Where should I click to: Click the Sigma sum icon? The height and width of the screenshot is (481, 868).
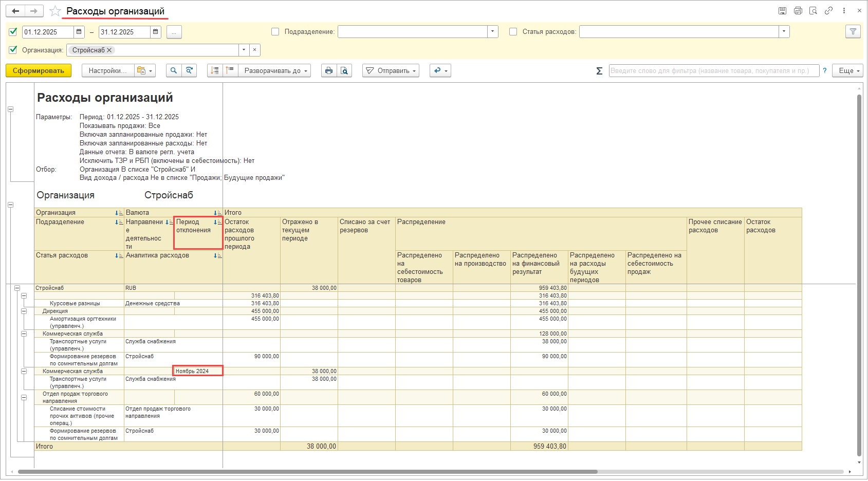coord(599,71)
